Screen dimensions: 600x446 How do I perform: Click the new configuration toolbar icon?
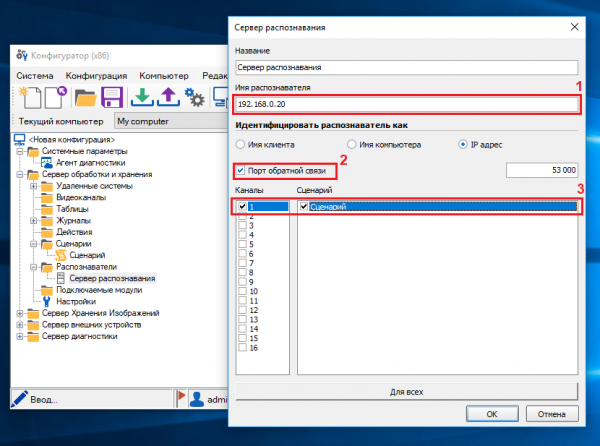(29, 97)
